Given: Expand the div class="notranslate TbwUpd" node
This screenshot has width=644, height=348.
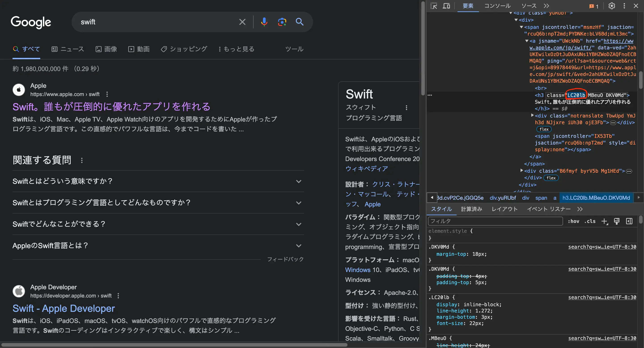Looking at the screenshot, I should [x=532, y=115].
